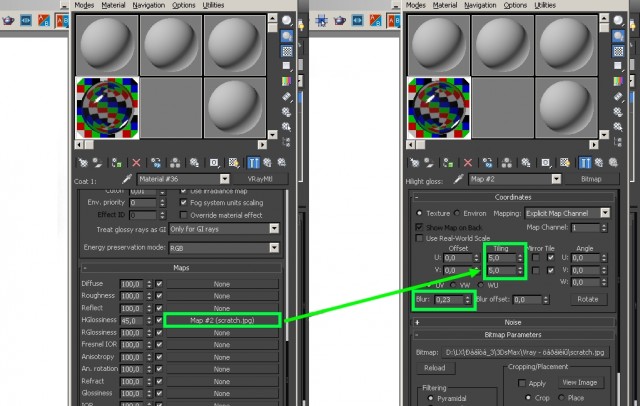
Task: Click Sample Type sphere icon in right editor
Action: (x=618, y=21)
